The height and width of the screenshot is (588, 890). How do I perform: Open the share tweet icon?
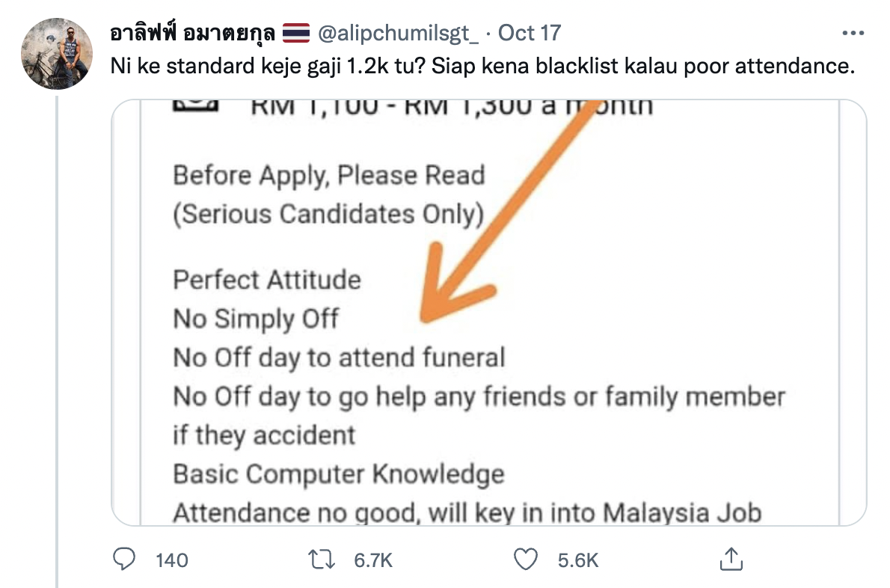click(x=731, y=559)
